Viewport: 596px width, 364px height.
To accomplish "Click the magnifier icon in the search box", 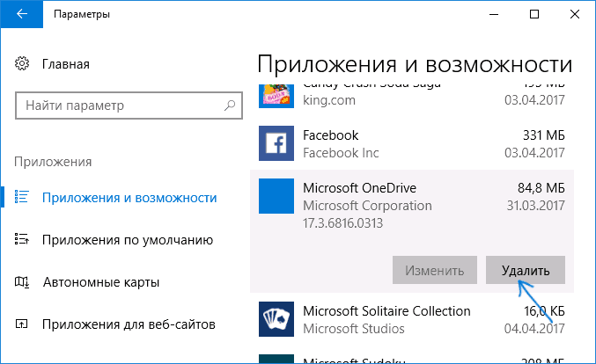I will click(x=230, y=106).
